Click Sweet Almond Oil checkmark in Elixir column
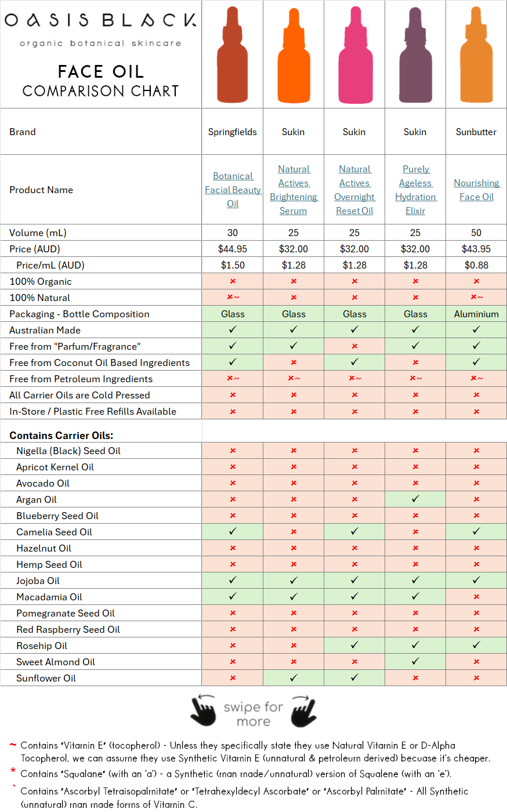The width and height of the screenshot is (507, 812). pyautogui.click(x=415, y=661)
